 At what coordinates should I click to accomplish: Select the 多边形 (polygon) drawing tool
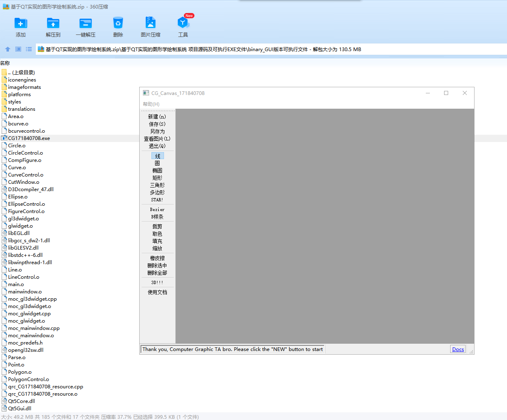coord(157,192)
